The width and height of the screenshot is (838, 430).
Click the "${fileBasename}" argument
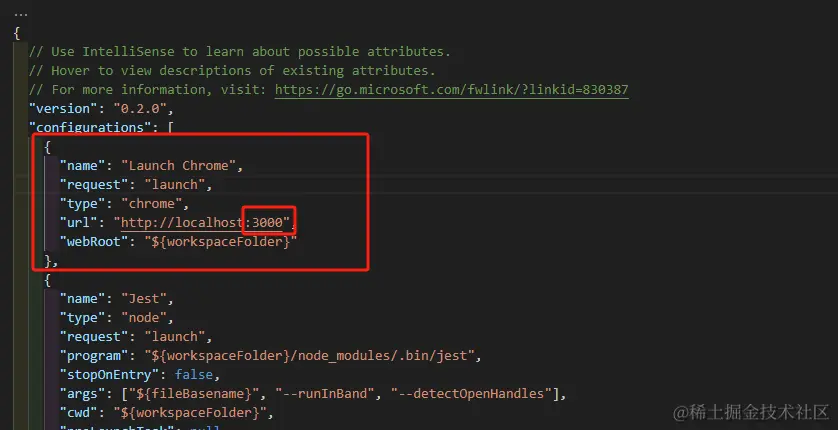194,394
